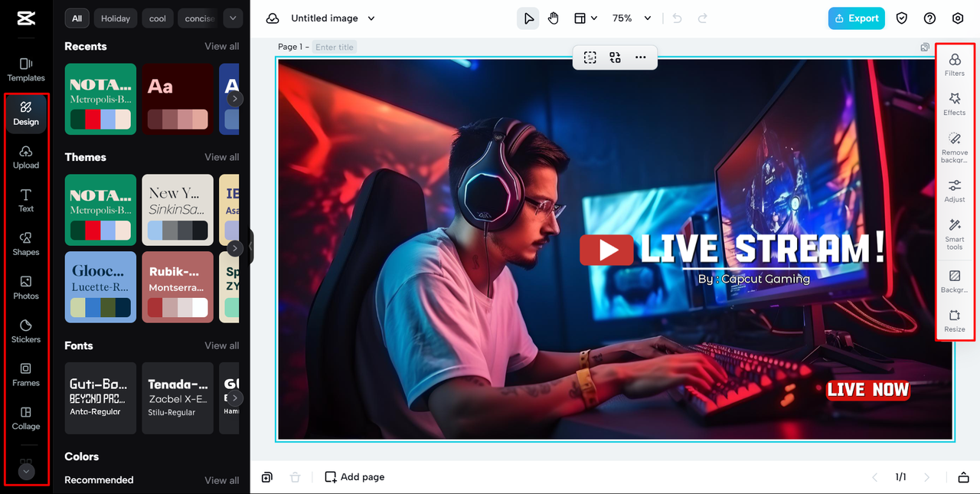
Task: Click the undo arrow
Action: pyautogui.click(x=677, y=18)
